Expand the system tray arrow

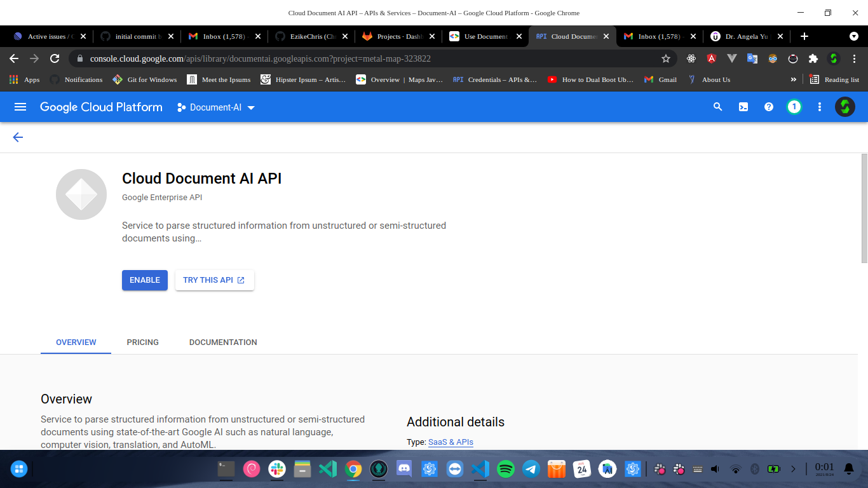(x=793, y=470)
